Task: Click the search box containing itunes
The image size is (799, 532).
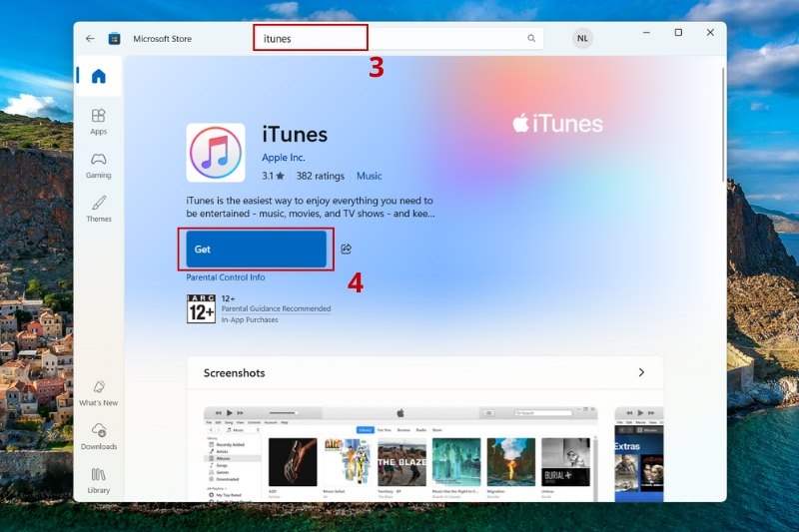Action: tap(398, 38)
